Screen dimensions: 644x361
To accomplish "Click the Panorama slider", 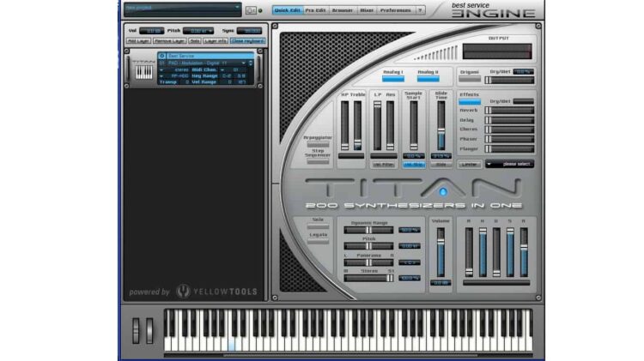I will pos(368,262).
